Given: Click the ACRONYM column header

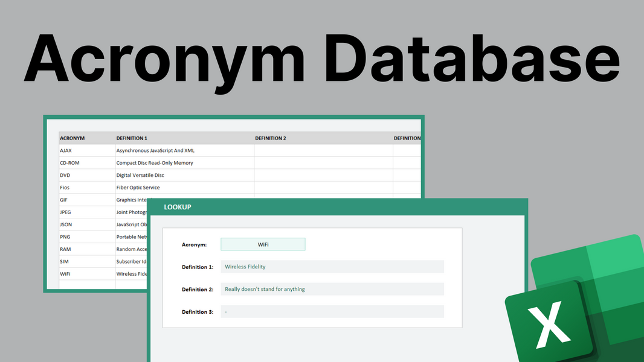Looking at the screenshot, I should point(87,138).
